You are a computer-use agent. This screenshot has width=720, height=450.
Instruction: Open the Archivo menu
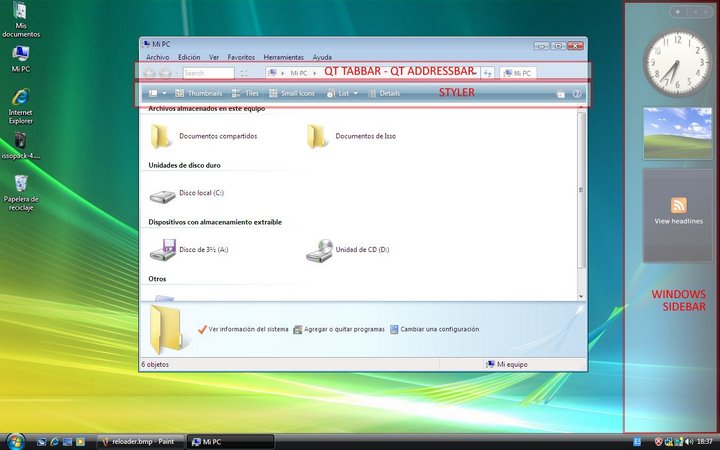tap(158, 57)
